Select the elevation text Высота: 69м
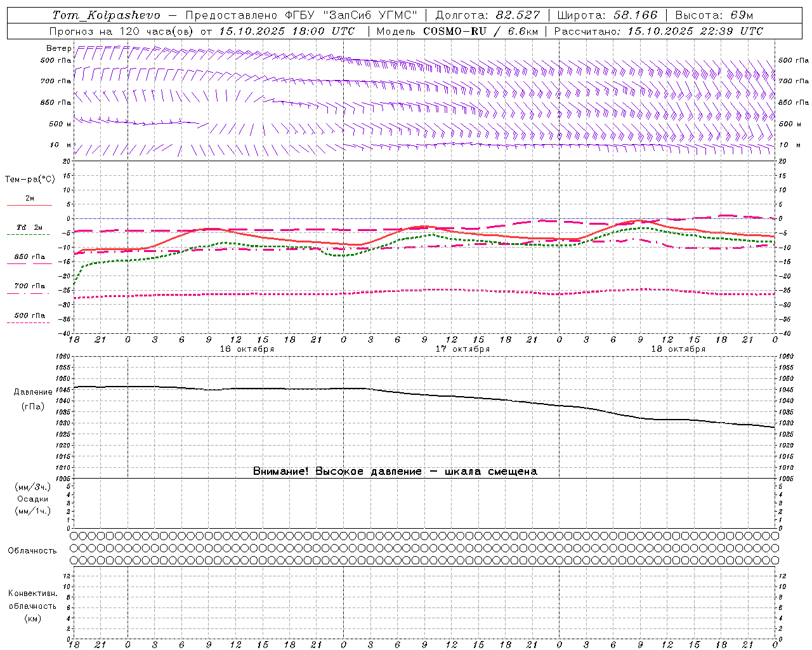The width and height of the screenshot is (812, 650). click(x=714, y=15)
